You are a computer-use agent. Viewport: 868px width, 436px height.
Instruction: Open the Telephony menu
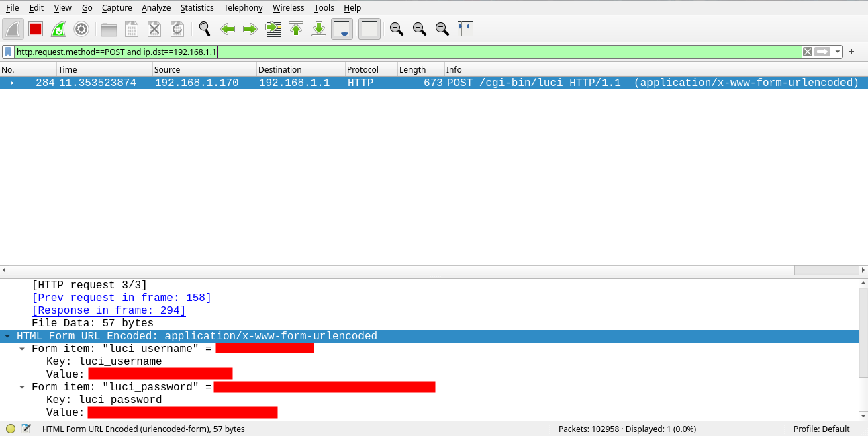243,7
